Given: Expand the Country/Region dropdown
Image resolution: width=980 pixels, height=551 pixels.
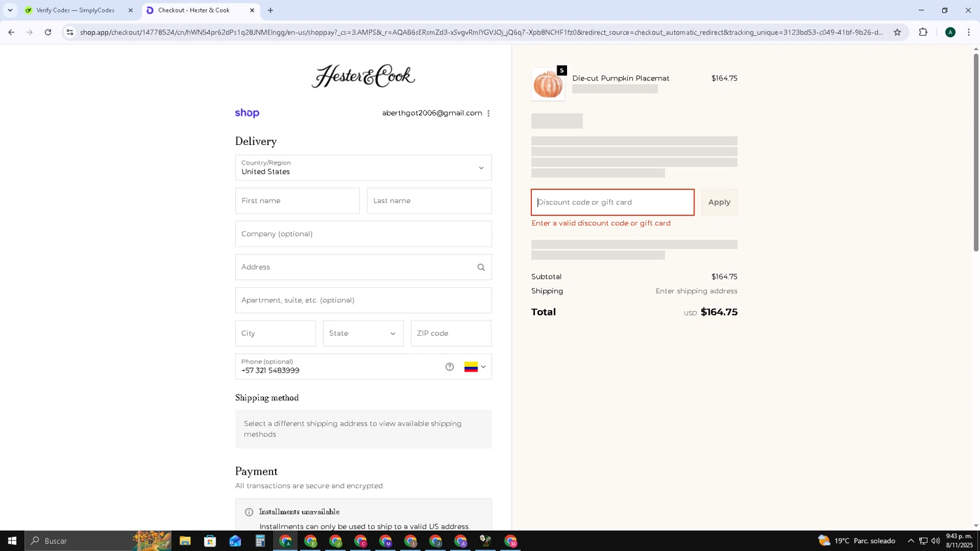Looking at the screenshot, I should coord(363,168).
